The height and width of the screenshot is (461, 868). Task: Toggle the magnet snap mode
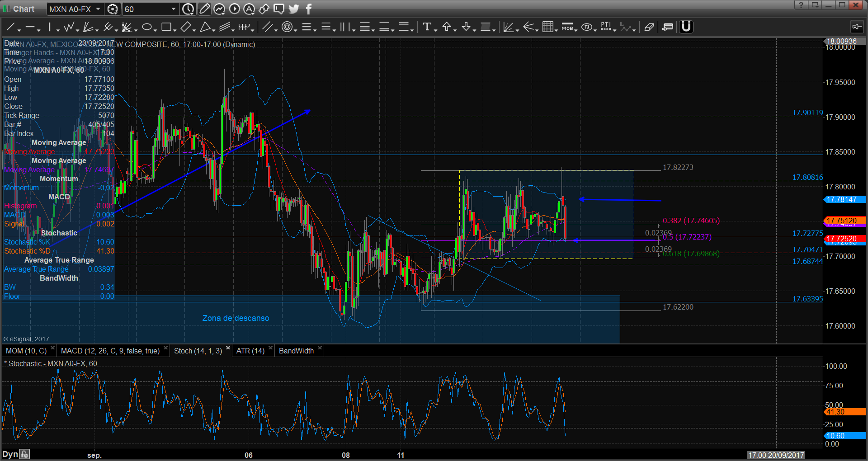point(686,27)
